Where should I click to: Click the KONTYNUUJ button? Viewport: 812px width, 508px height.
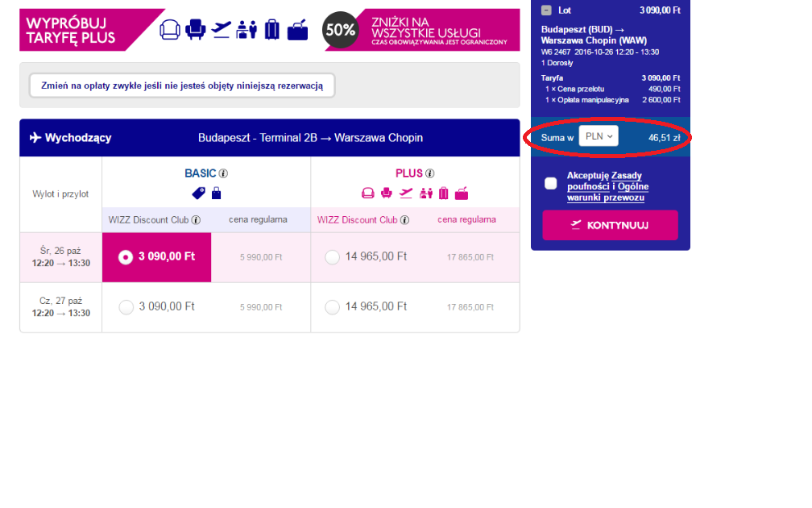click(x=610, y=226)
